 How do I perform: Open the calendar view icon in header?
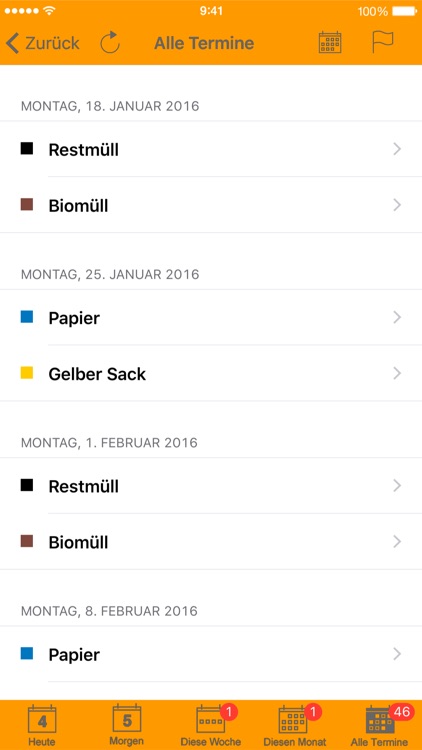[x=330, y=43]
